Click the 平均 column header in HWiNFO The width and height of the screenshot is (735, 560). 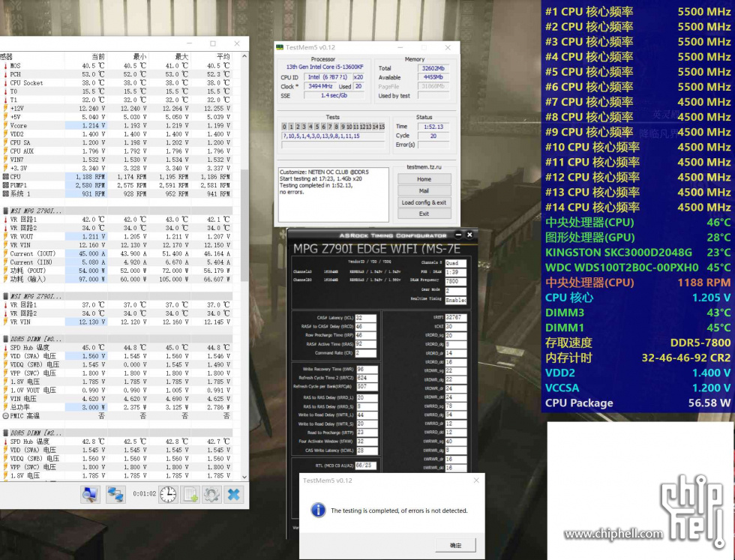pyautogui.click(x=223, y=57)
